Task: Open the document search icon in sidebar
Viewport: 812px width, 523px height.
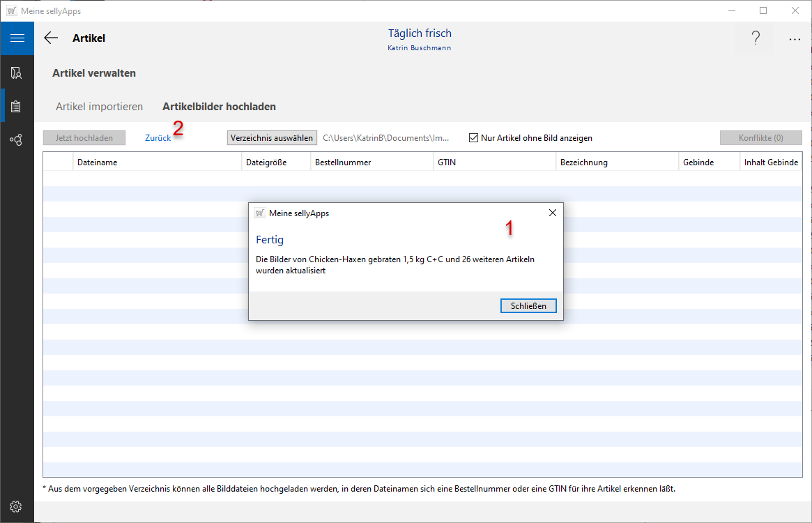Action: [17, 73]
